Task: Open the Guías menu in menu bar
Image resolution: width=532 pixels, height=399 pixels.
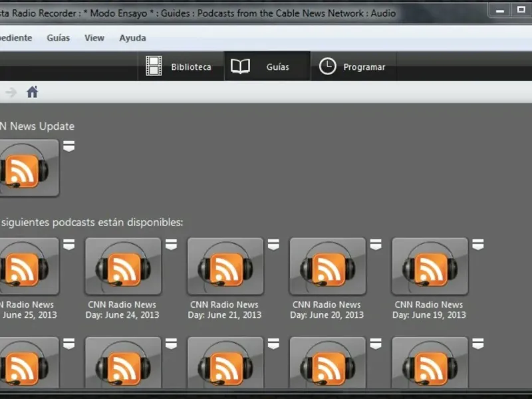Action: pyautogui.click(x=59, y=38)
